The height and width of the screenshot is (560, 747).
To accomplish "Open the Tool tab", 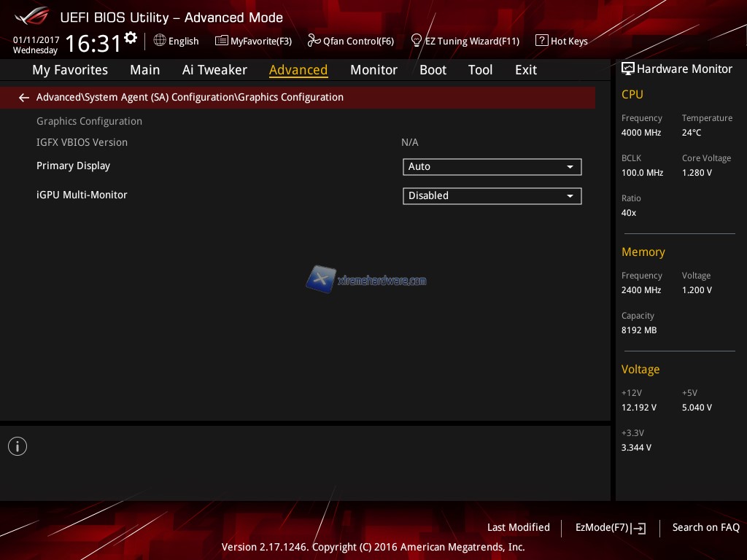I will [x=480, y=70].
